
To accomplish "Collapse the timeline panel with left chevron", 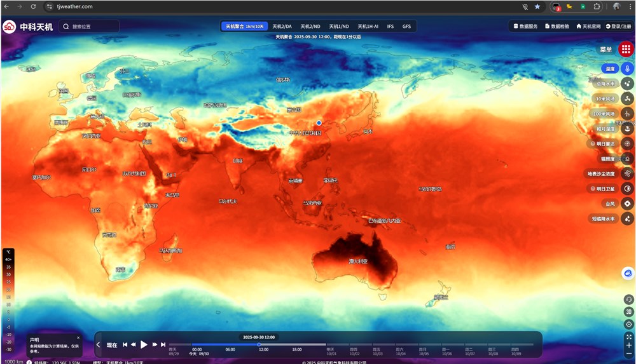I will [x=99, y=345].
